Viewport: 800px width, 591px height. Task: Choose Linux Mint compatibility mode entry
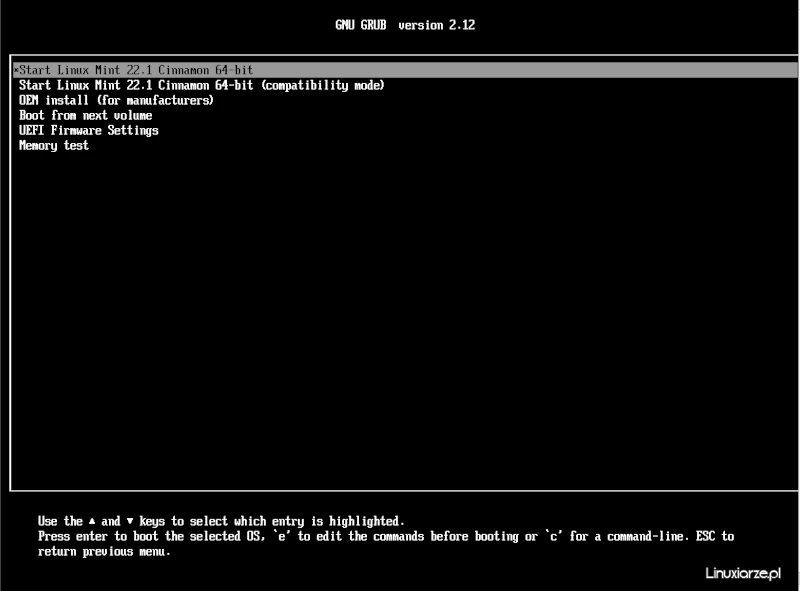click(x=202, y=85)
